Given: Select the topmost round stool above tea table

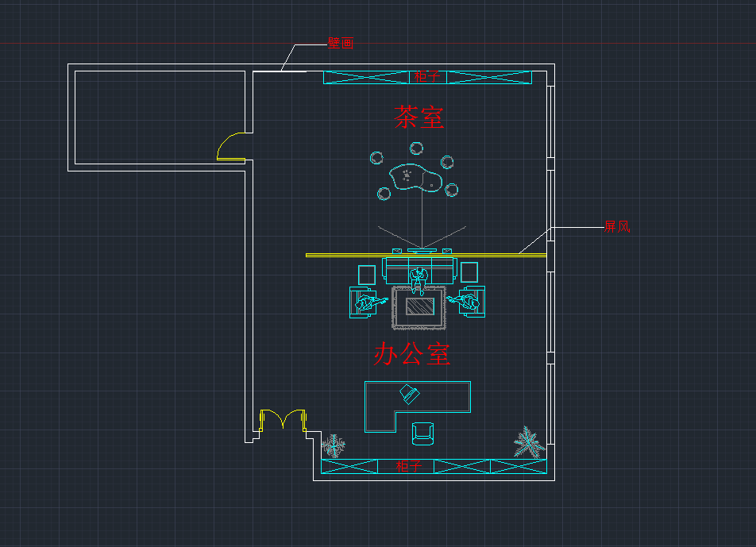Looking at the screenshot, I should [417, 148].
